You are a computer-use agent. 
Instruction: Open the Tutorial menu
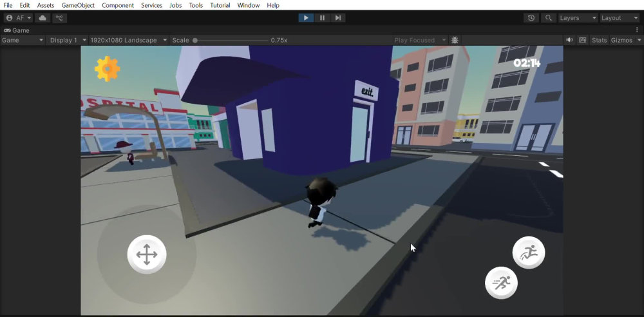220,5
